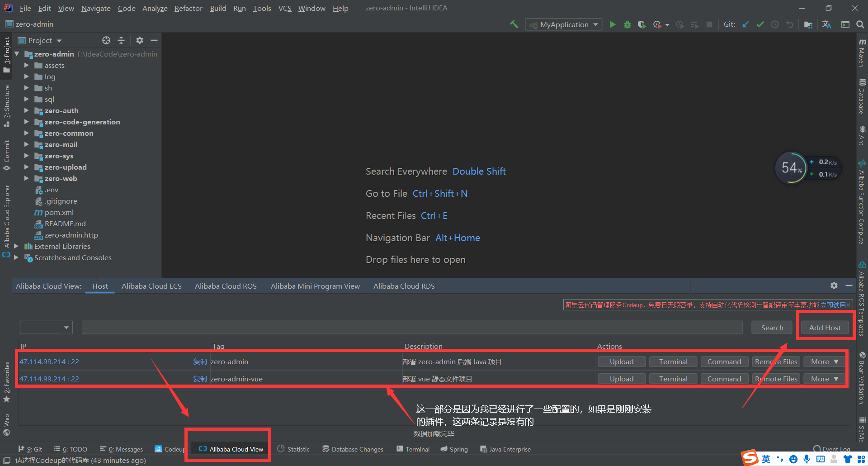This screenshot has height=466, width=868.
Task: Open Search Everywhere with the magnifier icon
Action: [860, 24]
